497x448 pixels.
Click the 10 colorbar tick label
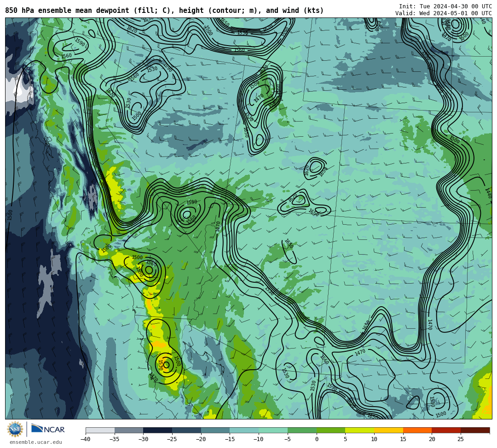[374, 439]
